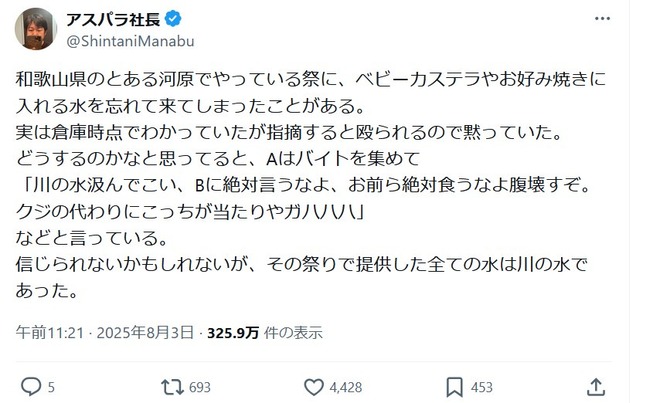The image size is (670, 403).
Task: Open the アスパラ社長 profile avatar
Action: point(36,29)
